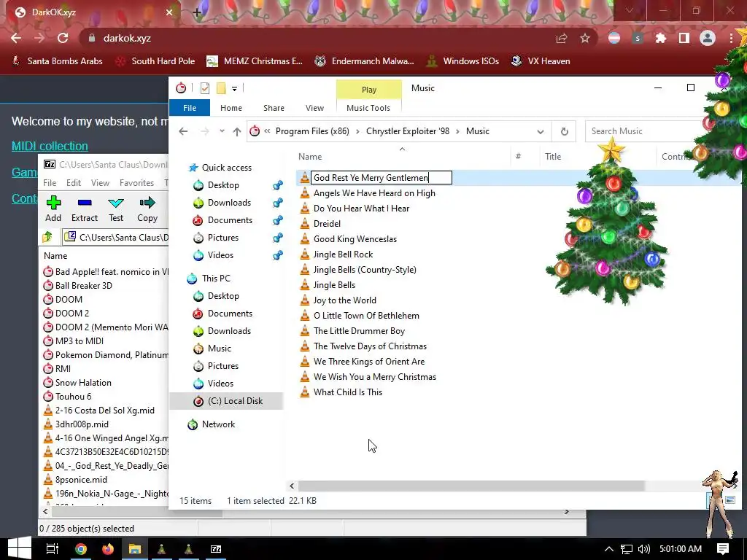
Task: Click volume icon in system tray
Action: pyautogui.click(x=643, y=548)
